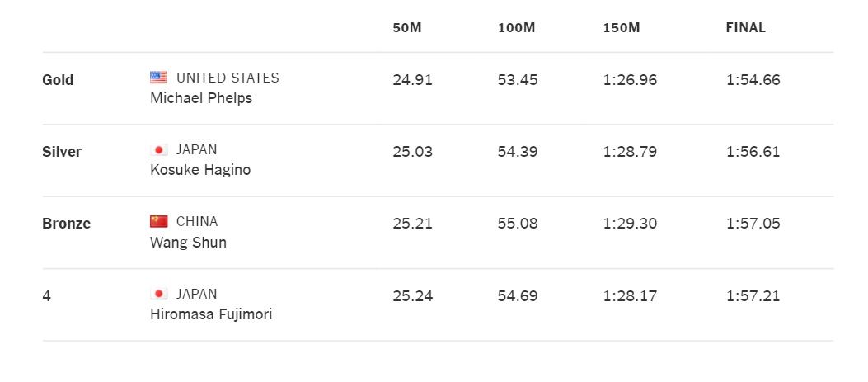This screenshot has height=382, width=868.
Task: Click the China flag icon
Action: [159, 221]
